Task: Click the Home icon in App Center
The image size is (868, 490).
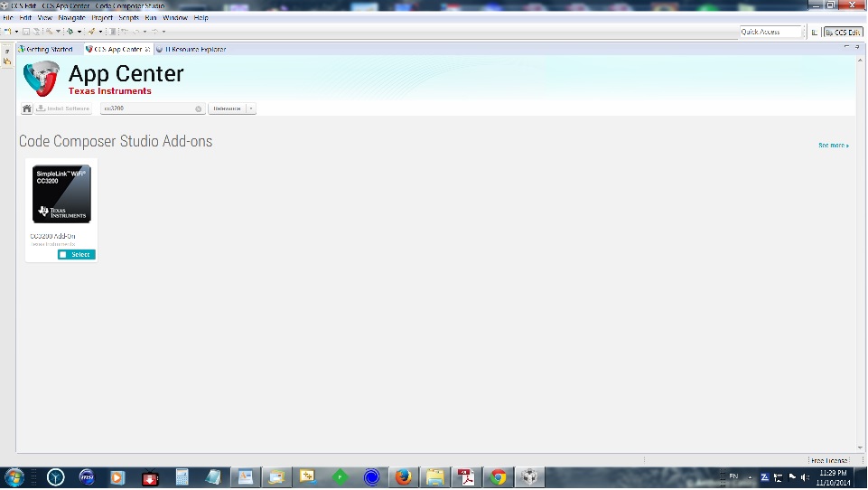Action: click(26, 108)
